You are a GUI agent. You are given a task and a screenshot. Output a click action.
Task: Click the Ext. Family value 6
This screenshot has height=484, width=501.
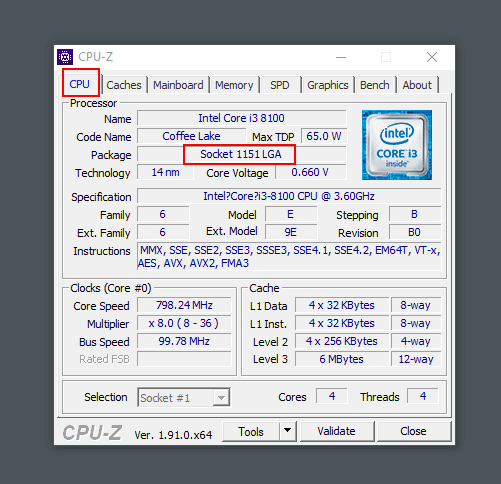[163, 232]
